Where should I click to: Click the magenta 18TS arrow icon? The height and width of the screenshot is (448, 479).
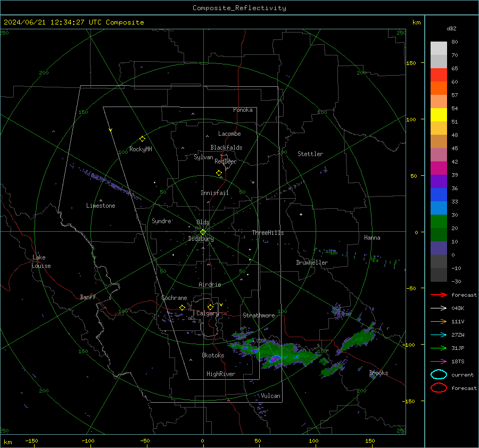[x=439, y=362]
